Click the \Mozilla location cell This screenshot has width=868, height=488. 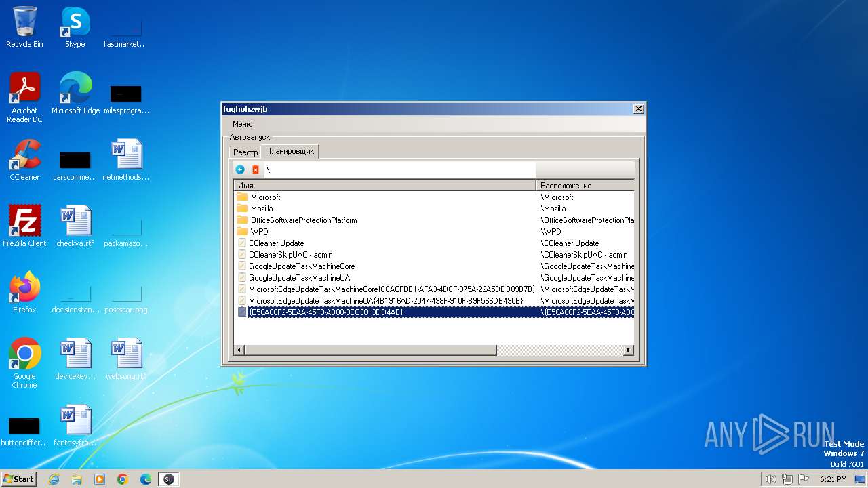[553, 209]
